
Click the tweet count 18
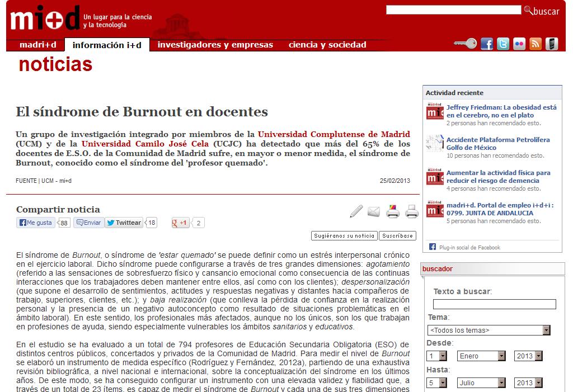click(x=151, y=223)
